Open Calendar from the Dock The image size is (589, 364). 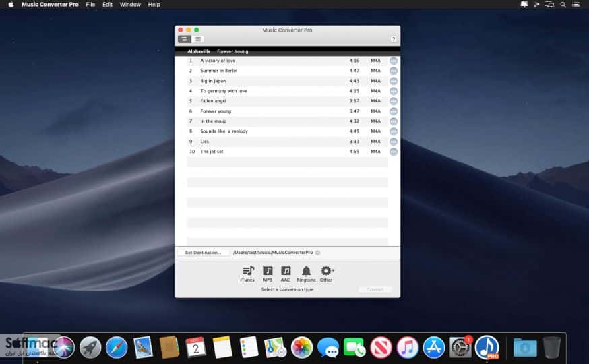coord(195,346)
